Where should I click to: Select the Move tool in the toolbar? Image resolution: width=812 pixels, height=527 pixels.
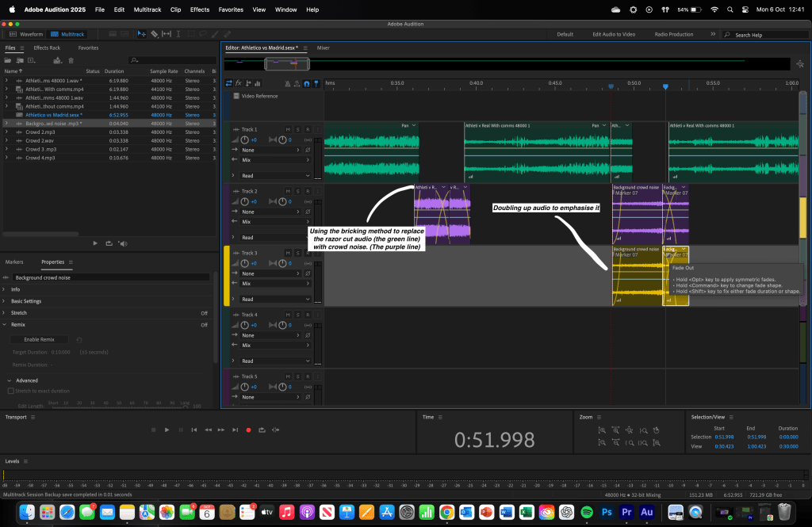pos(141,34)
